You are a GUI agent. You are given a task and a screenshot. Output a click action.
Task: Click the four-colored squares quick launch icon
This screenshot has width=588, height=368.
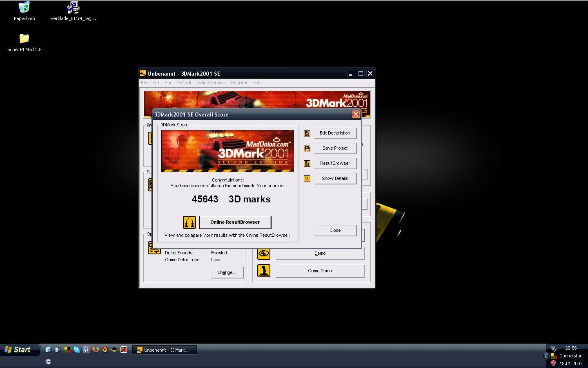(67, 350)
